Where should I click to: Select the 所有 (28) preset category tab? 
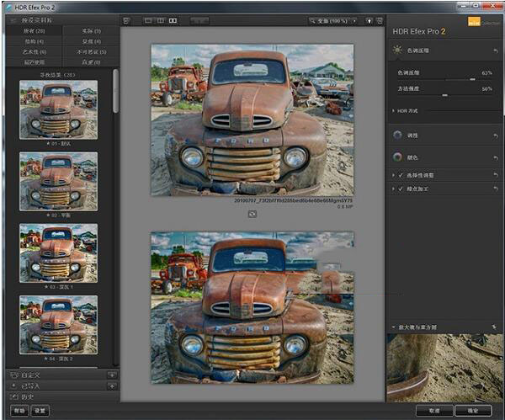[x=30, y=30]
